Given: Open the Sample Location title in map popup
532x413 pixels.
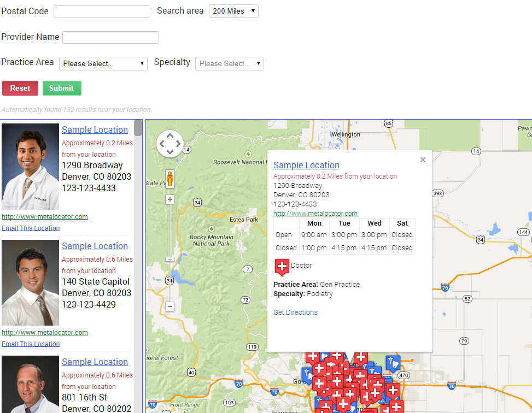Looking at the screenshot, I should pyautogui.click(x=306, y=165).
